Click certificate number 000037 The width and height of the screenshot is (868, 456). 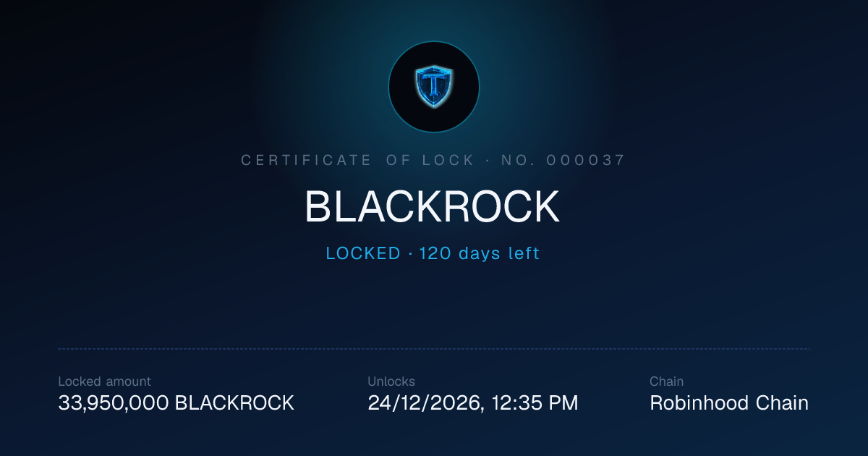(x=586, y=161)
